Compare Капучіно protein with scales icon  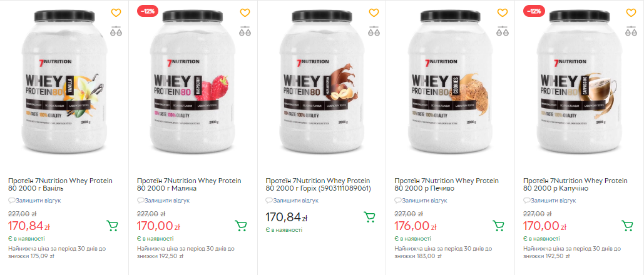click(x=631, y=30)
